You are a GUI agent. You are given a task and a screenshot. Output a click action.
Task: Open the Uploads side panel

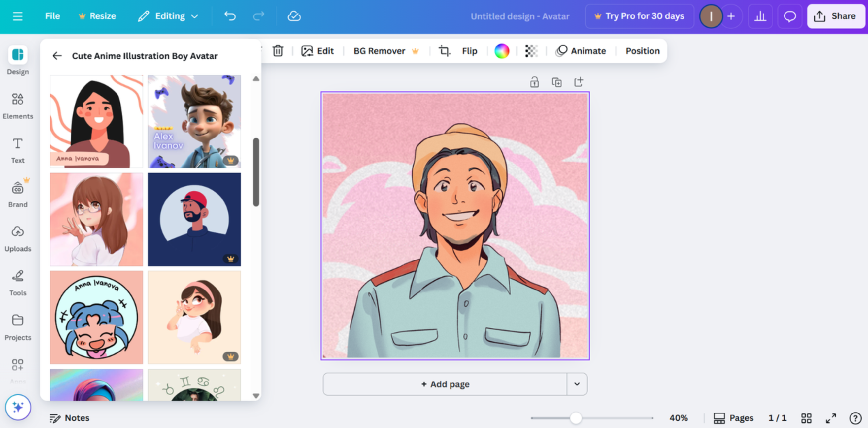[x=18, y=239]
